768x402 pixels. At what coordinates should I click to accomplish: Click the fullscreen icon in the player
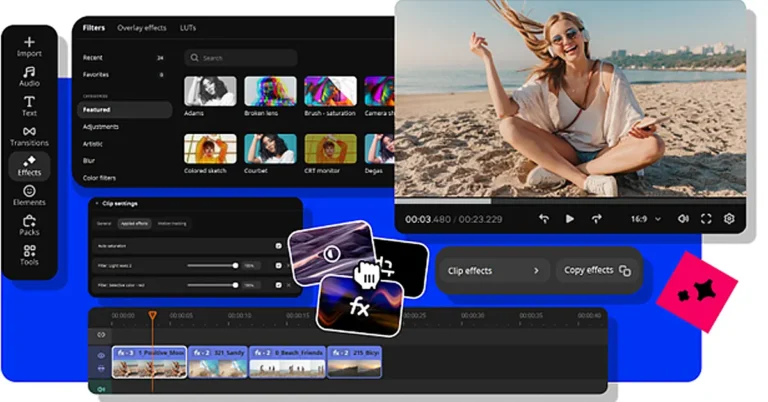(x=706, y=218)
